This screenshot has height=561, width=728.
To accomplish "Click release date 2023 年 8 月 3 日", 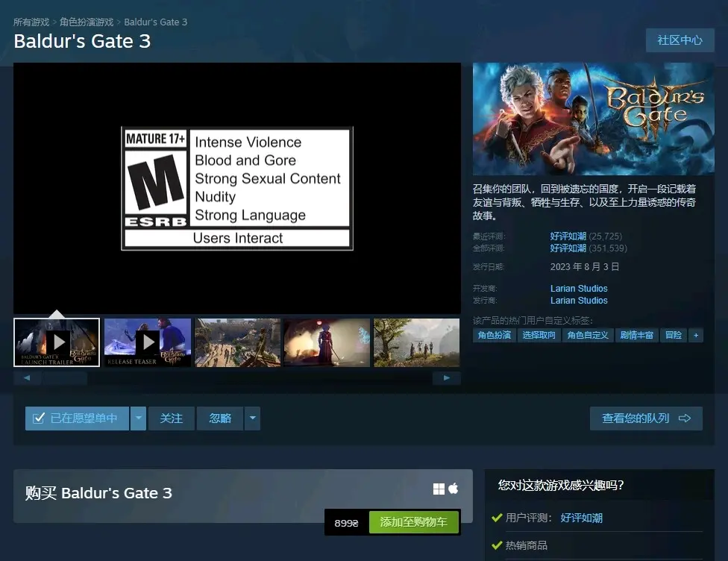I will click(585, 267).
